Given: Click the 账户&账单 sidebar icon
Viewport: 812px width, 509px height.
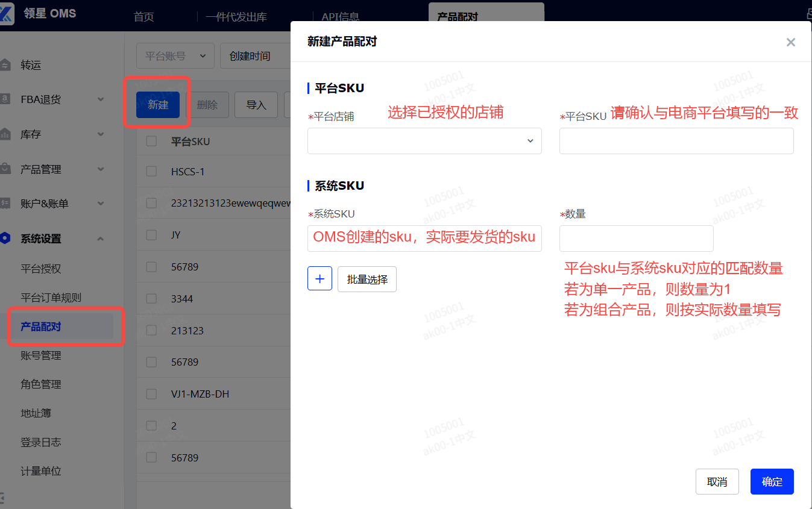Looking at the screenshot, I should click(x=5, y=204).
